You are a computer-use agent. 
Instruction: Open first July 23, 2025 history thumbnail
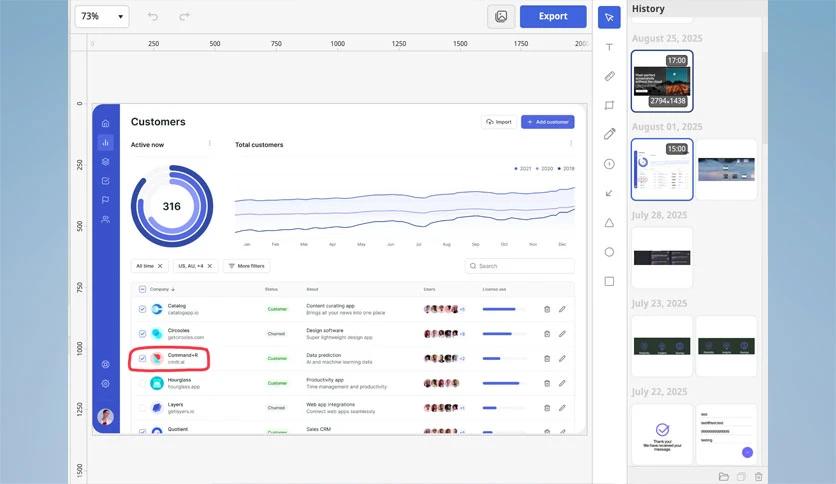[662, 346]
